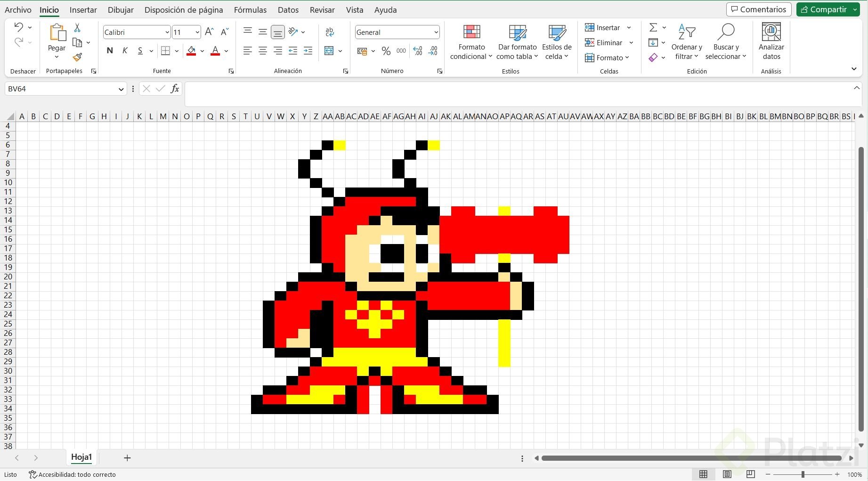Screen dimensions: 868x481
Task: Apply the borders icon
Action: pyautogui.click(x=165, y=50)
